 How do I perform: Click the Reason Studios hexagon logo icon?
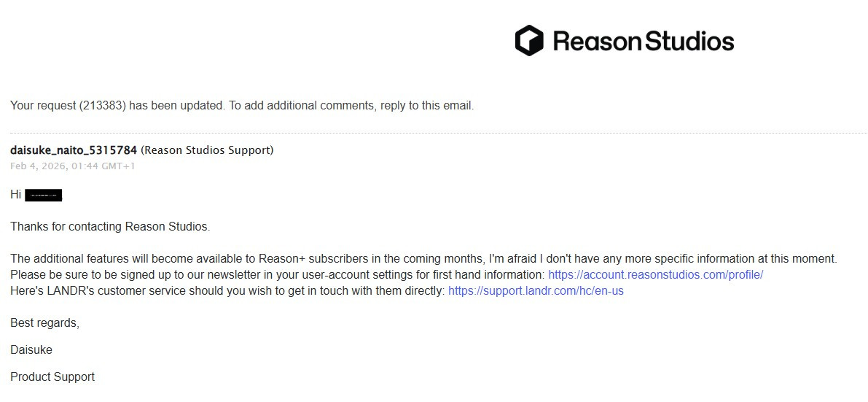tap(529, 41)
